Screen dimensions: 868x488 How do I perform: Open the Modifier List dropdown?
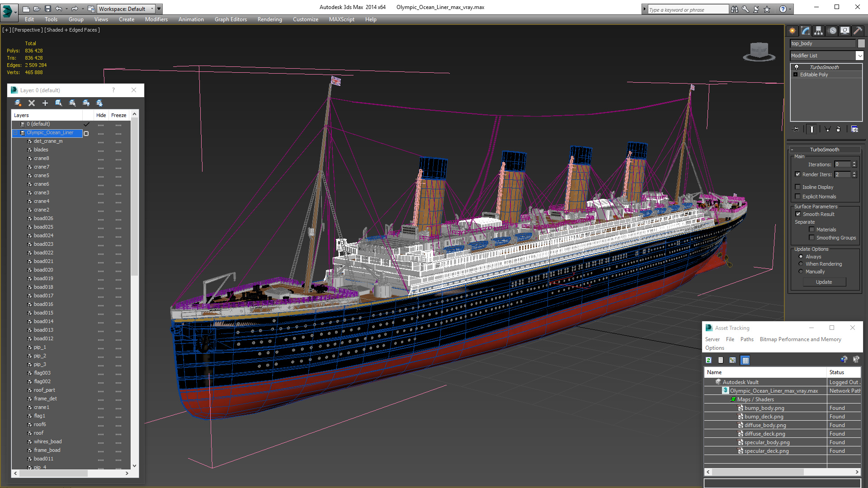[x=859, y=56]
